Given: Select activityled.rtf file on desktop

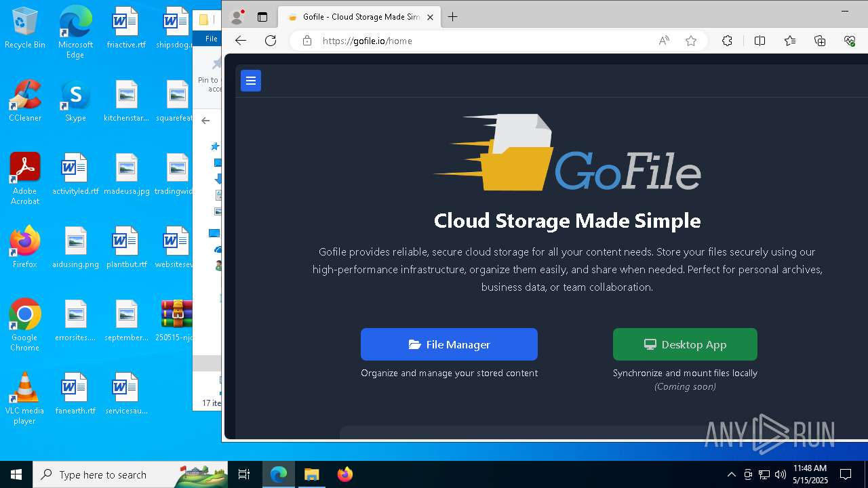Looking at the screenshot, I should point(75,174).
